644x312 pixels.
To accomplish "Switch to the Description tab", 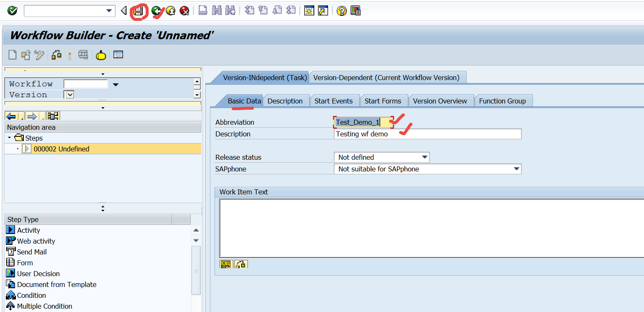I will click(286, 101).
